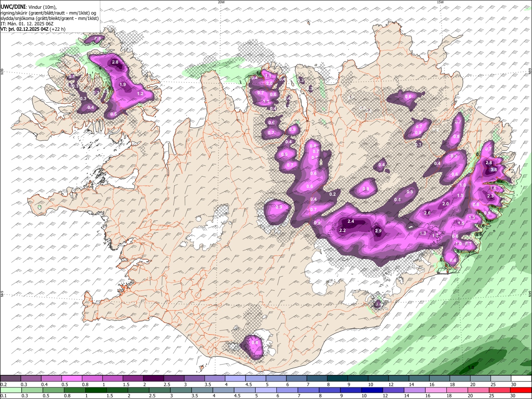532x399 pixels.
Task: Click the darkest purple swatch between upper 2 and 2.5
Action: click(153, 378)
